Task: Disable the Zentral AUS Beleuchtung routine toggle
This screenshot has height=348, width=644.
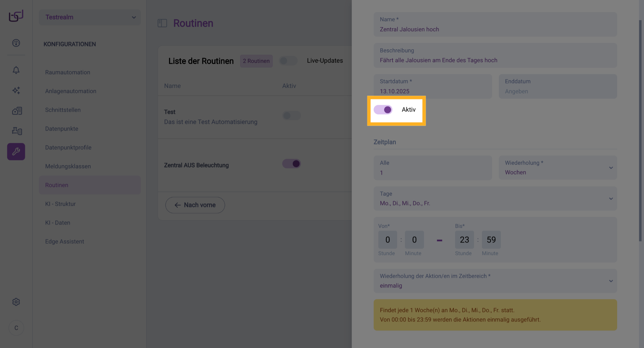Action: pos(291,164)
